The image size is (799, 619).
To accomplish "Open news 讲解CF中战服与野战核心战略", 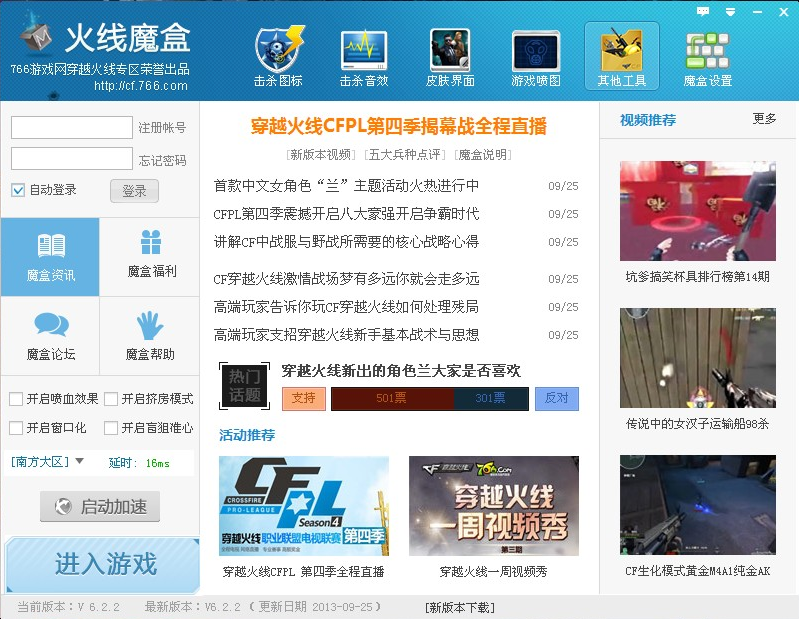I will point(346,242).
